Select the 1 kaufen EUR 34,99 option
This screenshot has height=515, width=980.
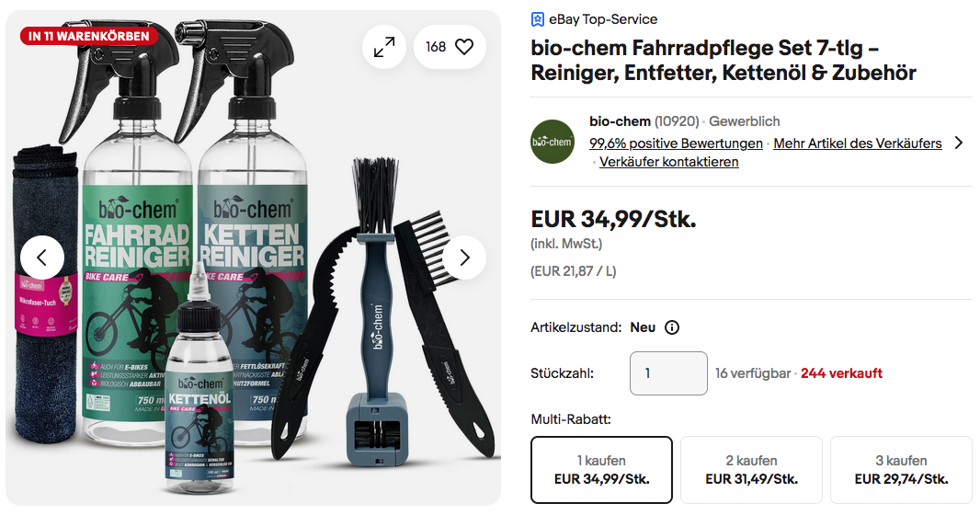click(601, 470)
